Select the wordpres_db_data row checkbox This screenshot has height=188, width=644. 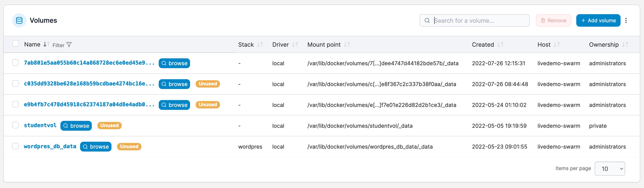[x=15, y=146]
